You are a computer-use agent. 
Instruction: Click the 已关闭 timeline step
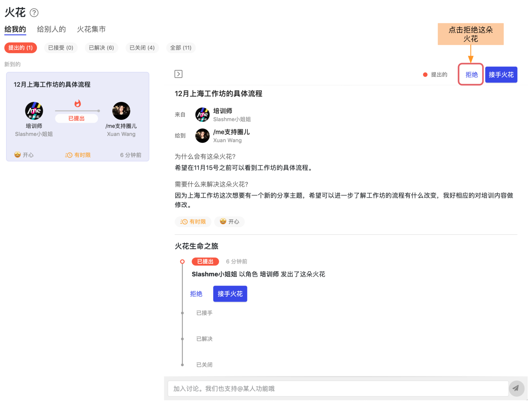pyautogui.click(x=204, y=365)
